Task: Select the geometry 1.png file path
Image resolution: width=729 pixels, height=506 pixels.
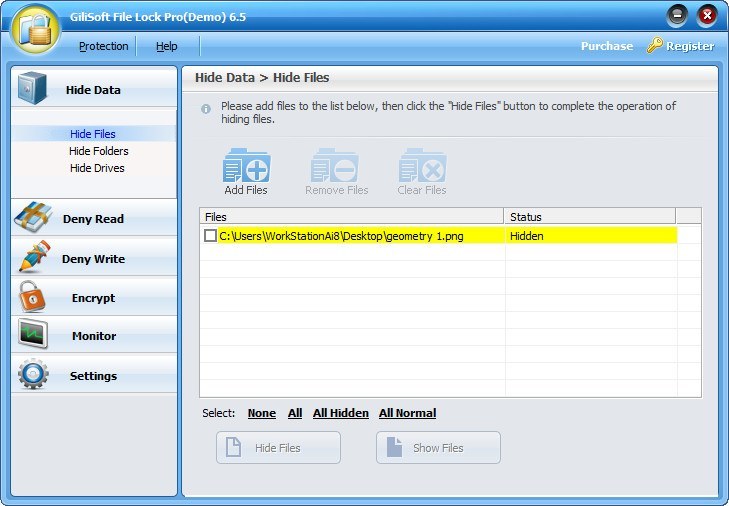Action: click(x=341, y=236)
